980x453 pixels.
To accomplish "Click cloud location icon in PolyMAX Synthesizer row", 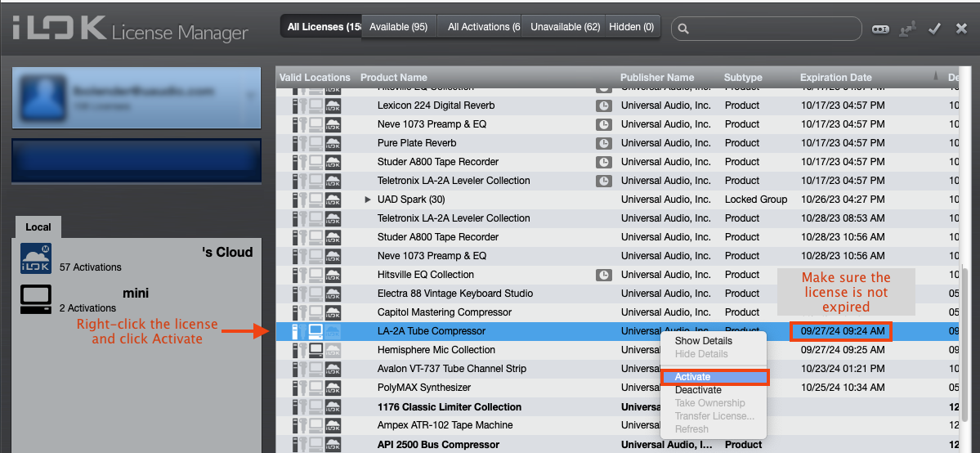I will pyautogui.click(x=333, y=388).
